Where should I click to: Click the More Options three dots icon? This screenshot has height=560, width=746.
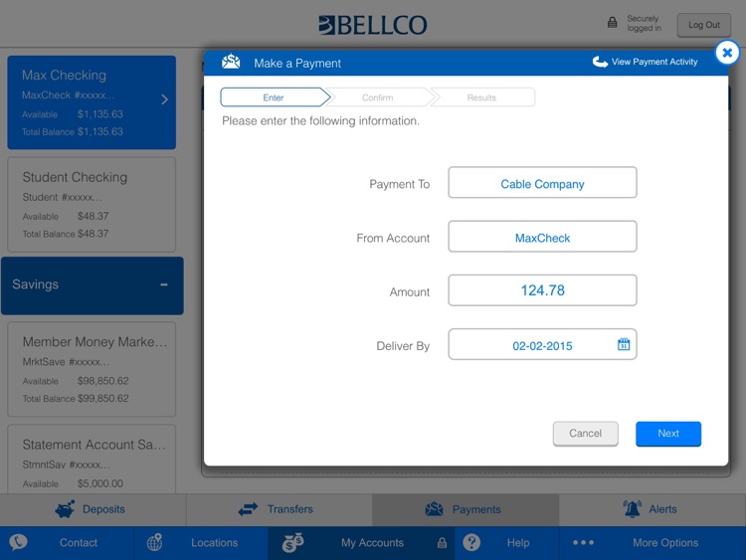[x=583, y=542]
